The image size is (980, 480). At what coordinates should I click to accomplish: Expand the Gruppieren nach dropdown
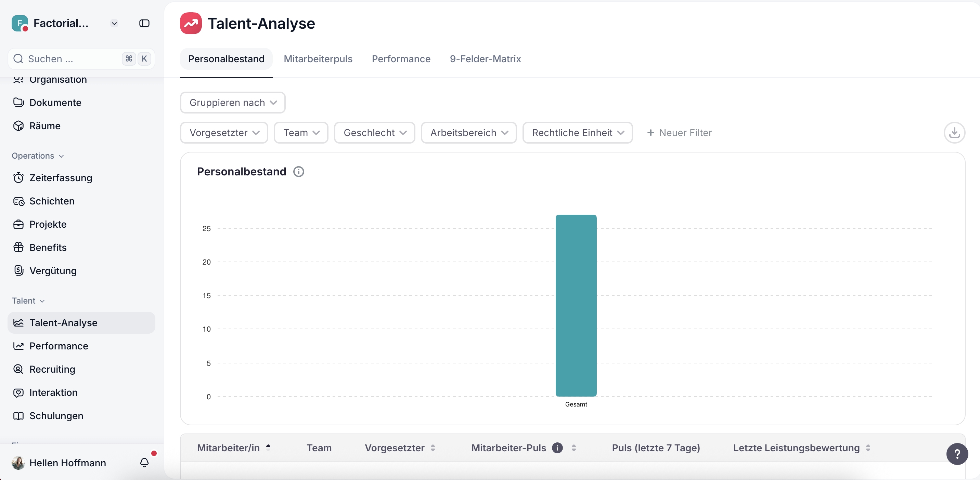click(232, 103)
